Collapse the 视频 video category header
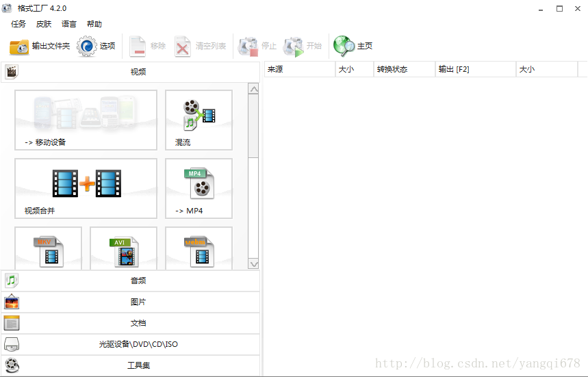Image resolution: width=588 pixels, height=377 pixels. coord(131,72)
